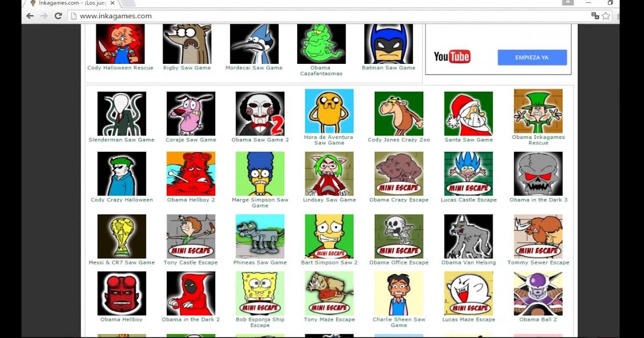Open the Obama Office Escape icon
Image resolution: width=644 pixels, height=338 pixels.
coord(399,236)
